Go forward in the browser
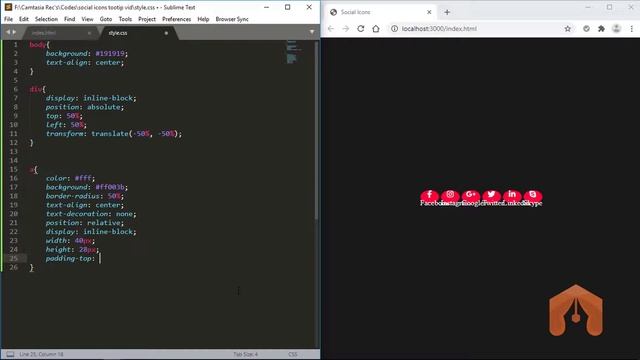 [346, 29]
